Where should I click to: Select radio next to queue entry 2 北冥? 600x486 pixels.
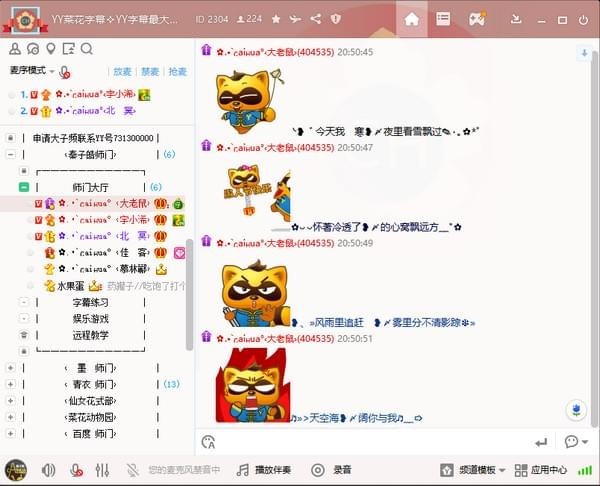(12, 111)
